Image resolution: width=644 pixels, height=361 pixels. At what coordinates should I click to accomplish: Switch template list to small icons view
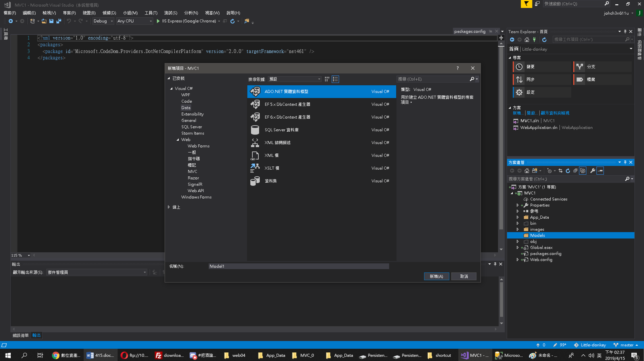(327, 79)
